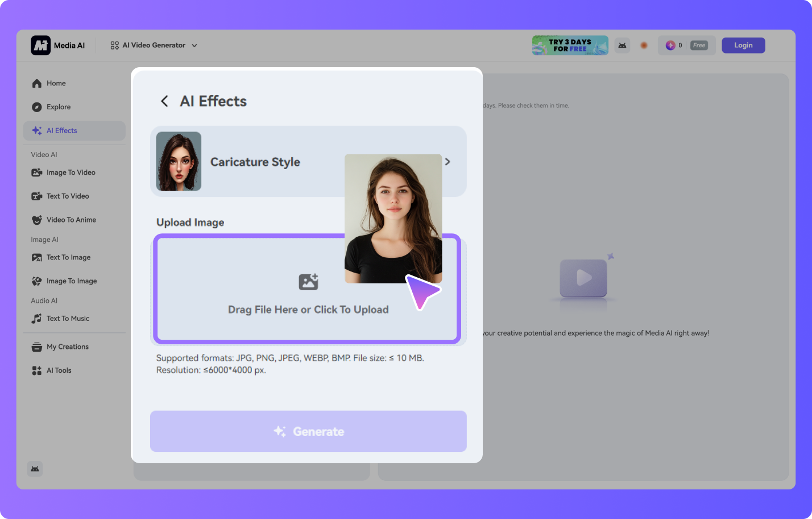Select the AI Effects sidebar item
Viewport: 812px width, 519px height.
(61, 131)
